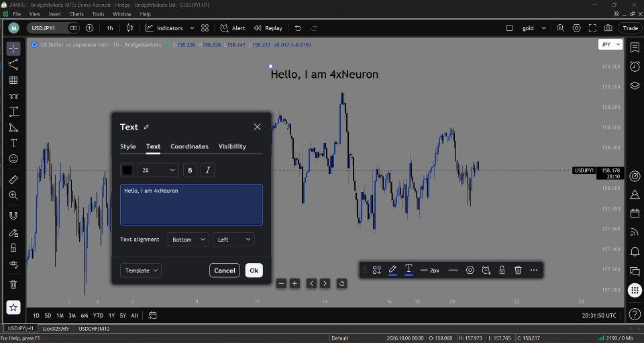Screen dimensions: 644x343
Task: Open indicator templates grid
Action: pyautogui.click(x=205, y=28)
